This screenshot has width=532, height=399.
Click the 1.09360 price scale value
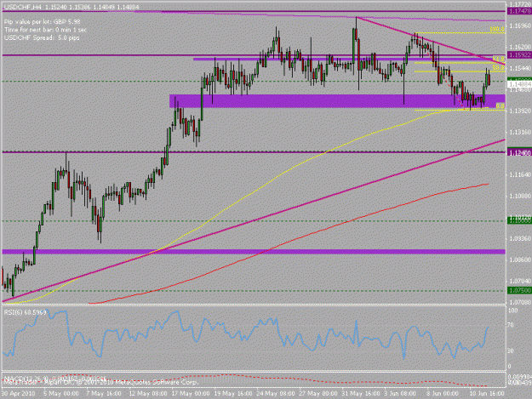(x=520, y=238)
